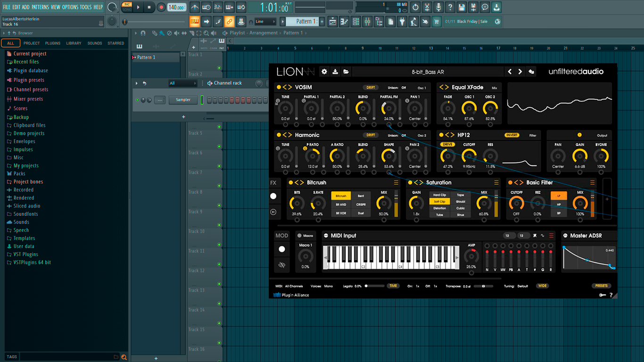The image size is (644, 362).
Task: Click LION randomize dice icon
Action: (x=531, y=72)
